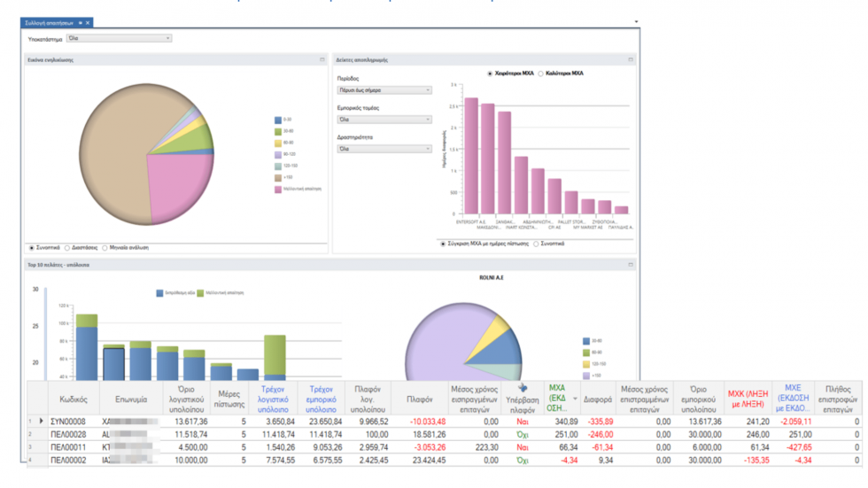This screenshot has width=868, height=488.
Task: Select the ΣΥΝ00008 code cell
Action: click(74, 422)
